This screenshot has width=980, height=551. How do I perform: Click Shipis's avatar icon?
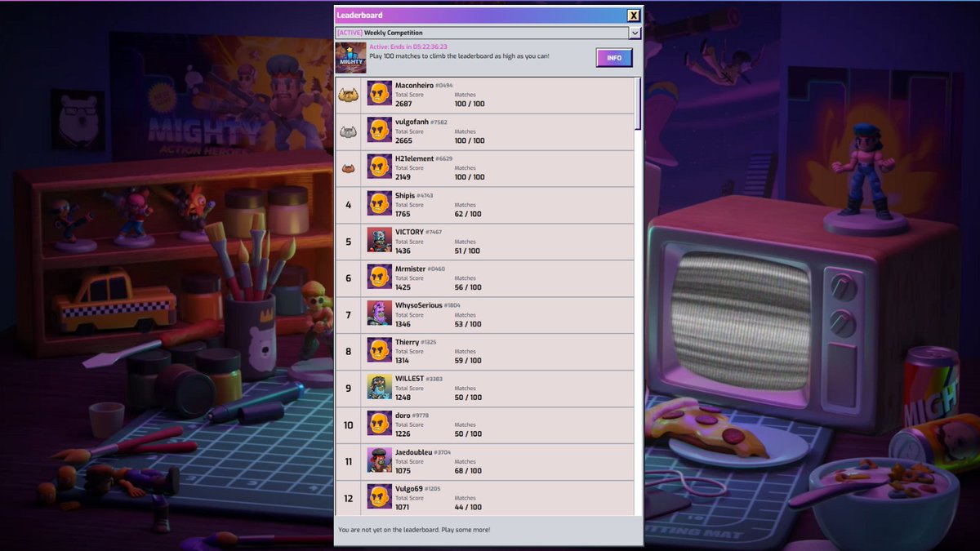pyautogui.click(x=379, y=203)
